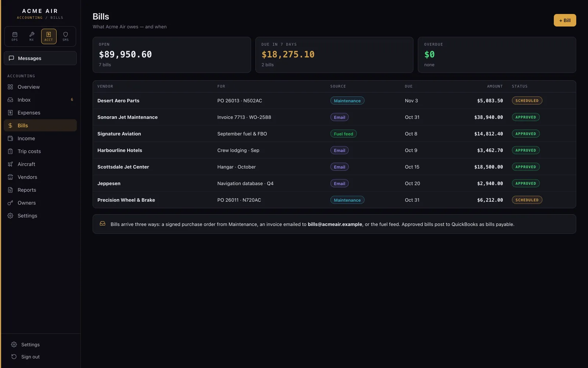Click the Amount column header

coord(495,86)
